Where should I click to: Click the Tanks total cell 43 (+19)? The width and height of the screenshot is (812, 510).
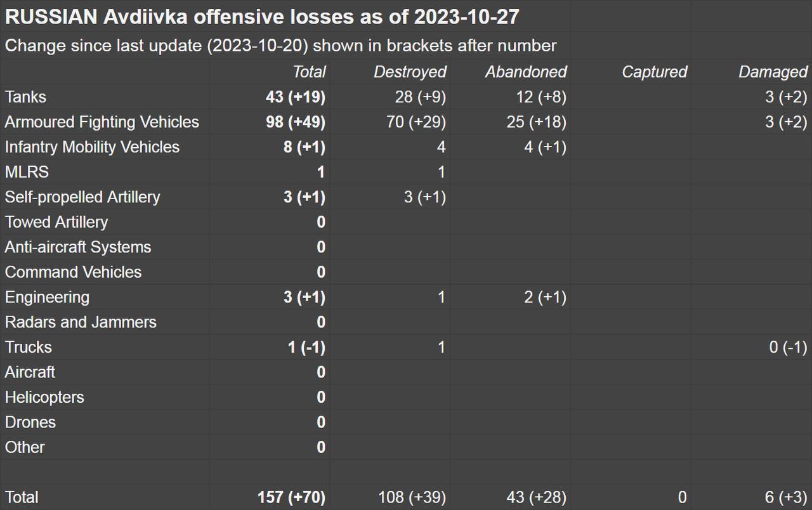pos(295,97)
